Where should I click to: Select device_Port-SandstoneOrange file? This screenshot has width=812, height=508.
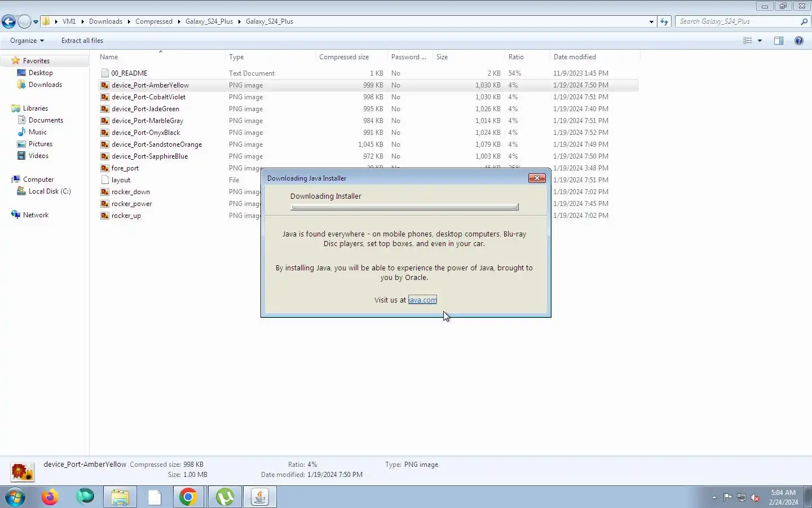(x=156, y=144)
